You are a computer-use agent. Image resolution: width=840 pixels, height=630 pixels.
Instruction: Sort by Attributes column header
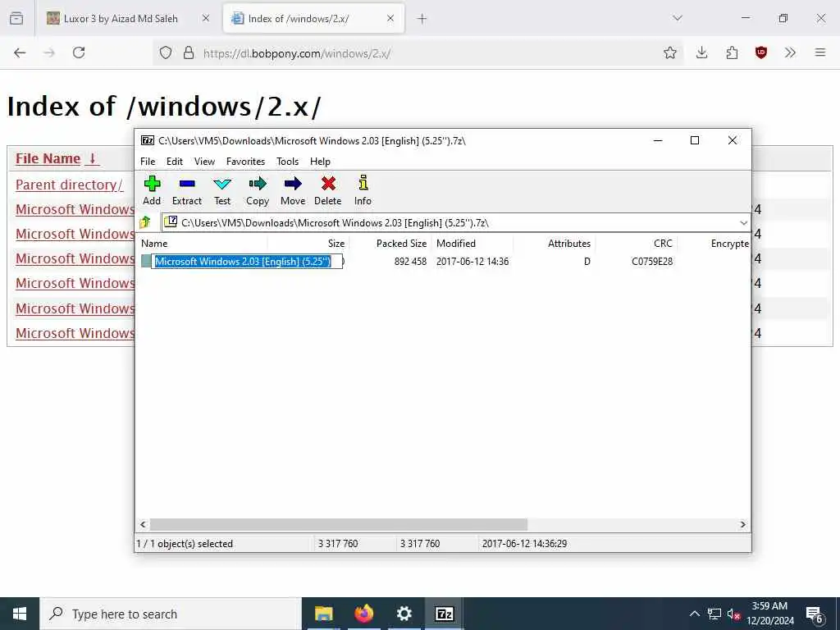[554, 243]
